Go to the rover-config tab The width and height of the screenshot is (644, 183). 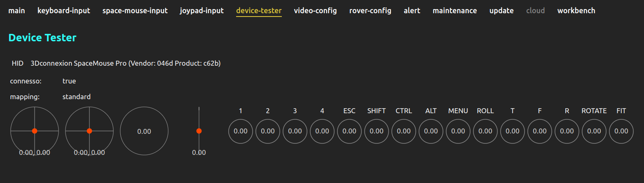[x=370, y=11]
